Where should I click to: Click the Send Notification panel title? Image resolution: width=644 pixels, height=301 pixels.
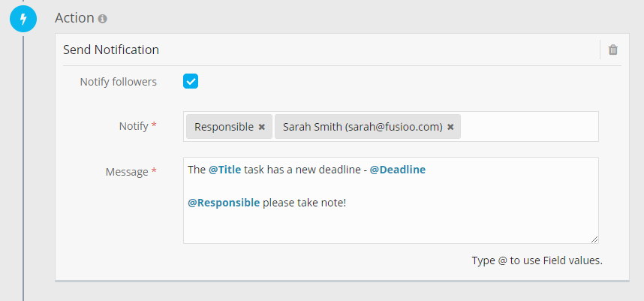pyautogui.click(x=111, y=50)
